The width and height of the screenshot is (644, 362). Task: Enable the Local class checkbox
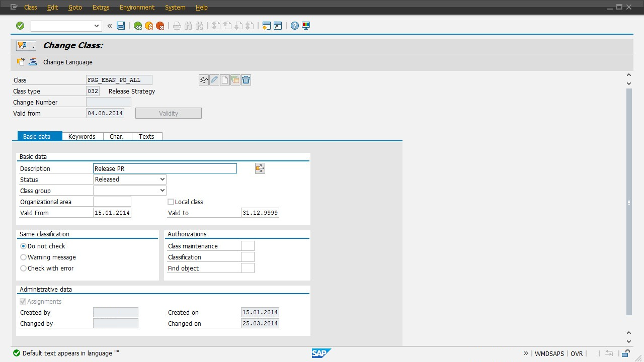pyautogui.click(x=171, y=202)
